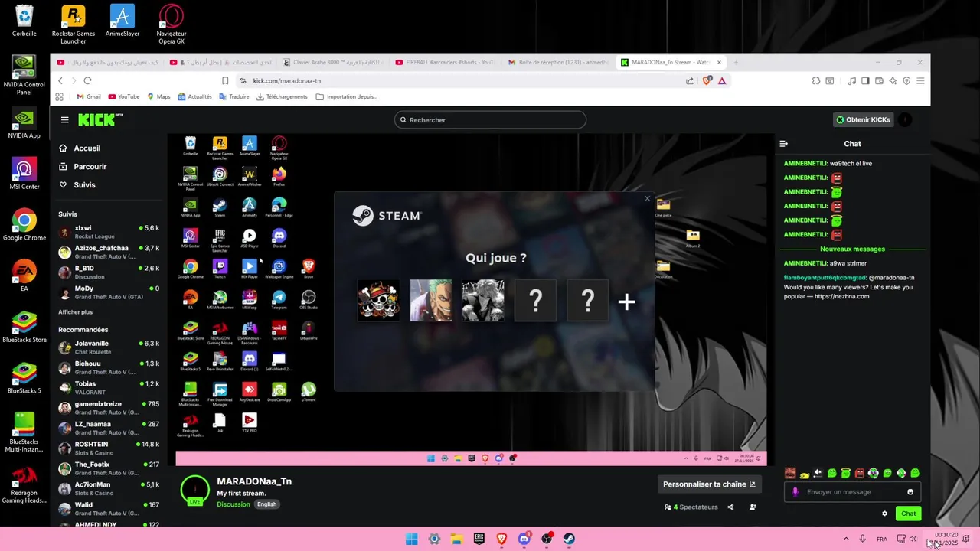This screenshot has height=551, width=980.
Task: Switch to the FIREBALL #arcraiders YouTube tab
Action: (445, 62)
